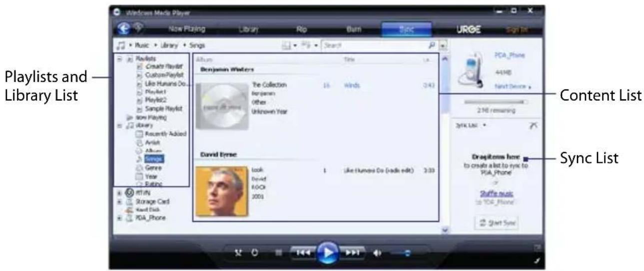
Task: Expand the RTVN tree node
Action: 119,193
